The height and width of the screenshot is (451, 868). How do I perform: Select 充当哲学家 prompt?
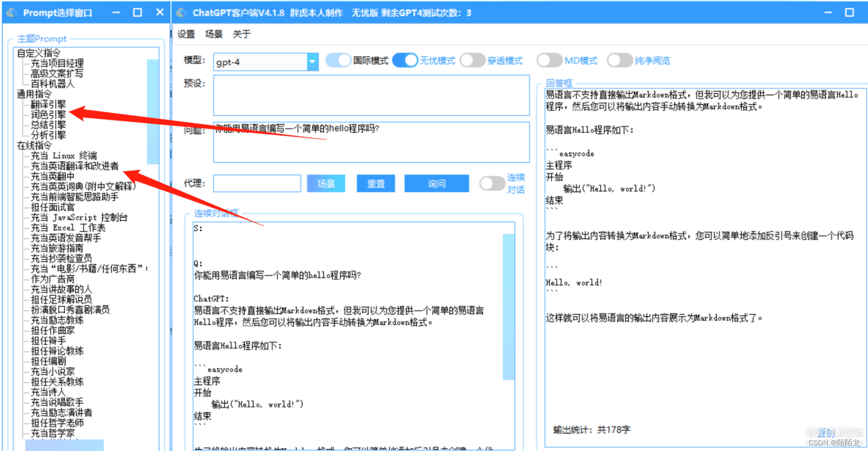click(53, 433)
